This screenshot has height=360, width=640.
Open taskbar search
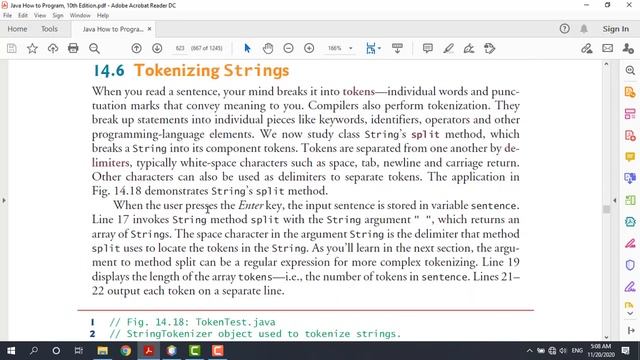click(x=34, y=351)
